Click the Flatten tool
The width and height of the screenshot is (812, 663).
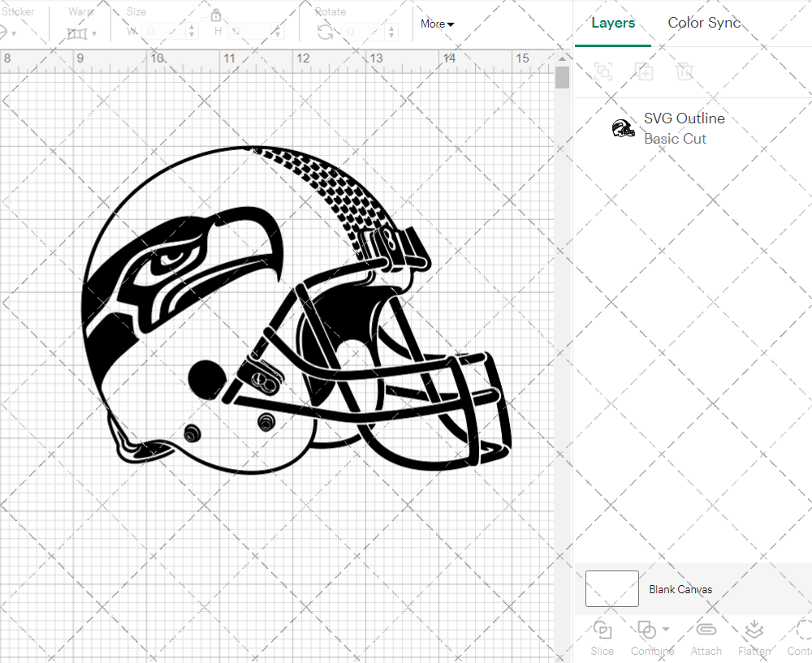754,638
